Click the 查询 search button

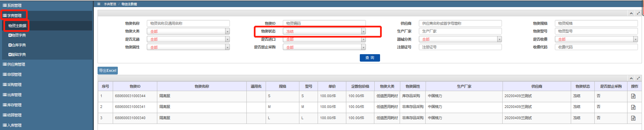[370, 58]
